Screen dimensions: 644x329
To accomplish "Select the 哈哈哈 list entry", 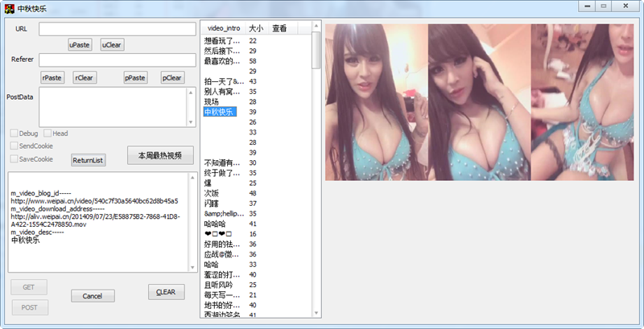I will coord(215,224).
